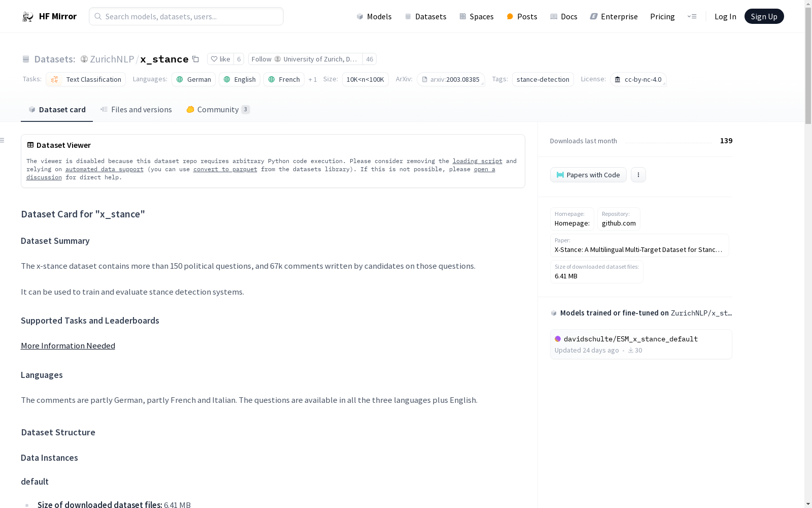Open Enterprise page
Image resolution: width=812 pixels, height=508 pixels.
click(x=614, y=16)
